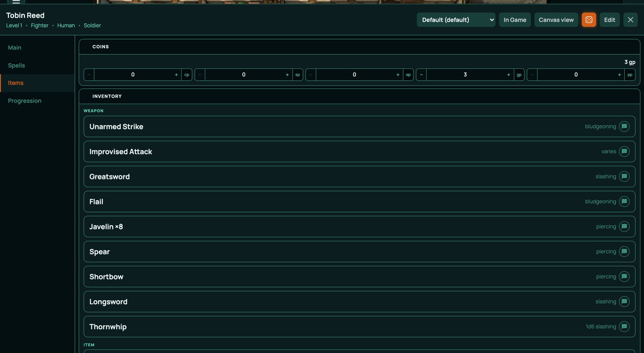
Task: Open the Javelin ×8 weapon entry
Action: point(359,227)
